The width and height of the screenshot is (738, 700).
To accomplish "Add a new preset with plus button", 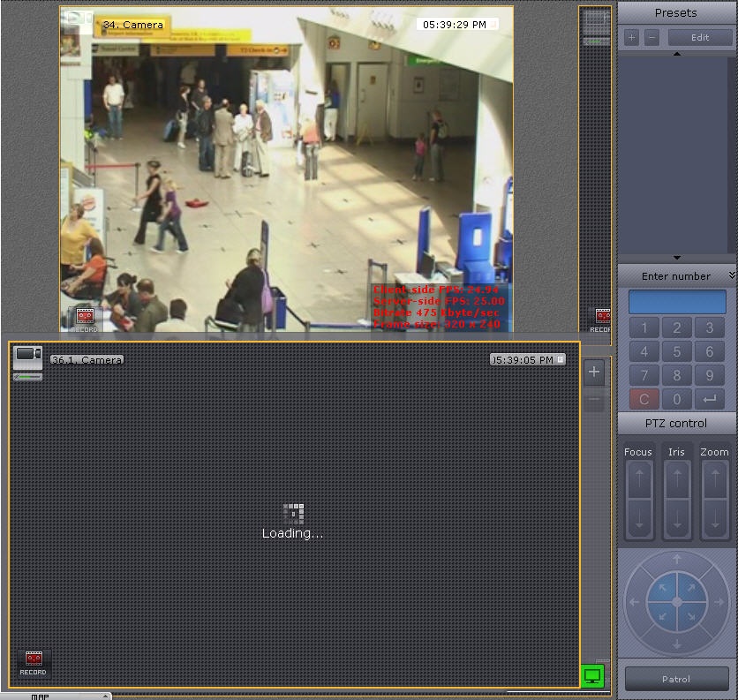I will click(x=631, y=38).
